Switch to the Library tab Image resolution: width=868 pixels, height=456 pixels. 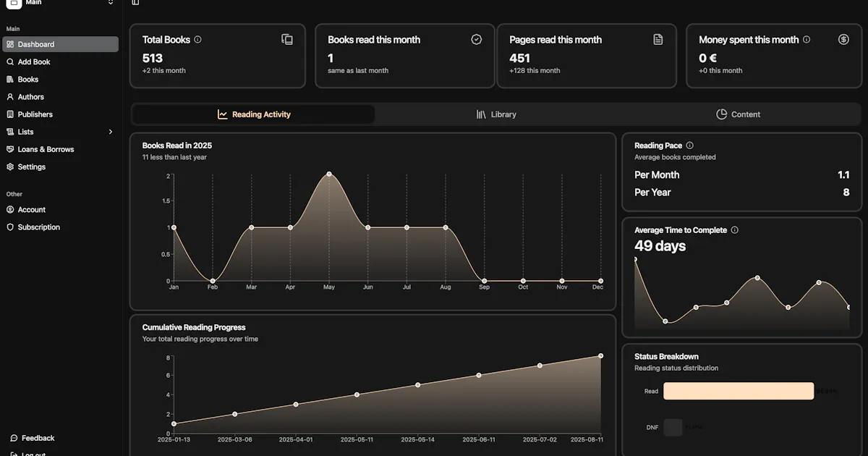tap(496, 114)
